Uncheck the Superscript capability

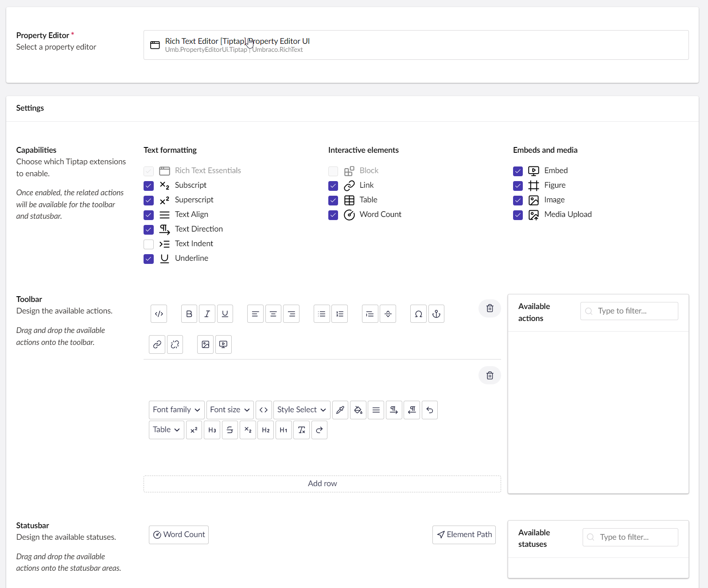pos(148,200)
